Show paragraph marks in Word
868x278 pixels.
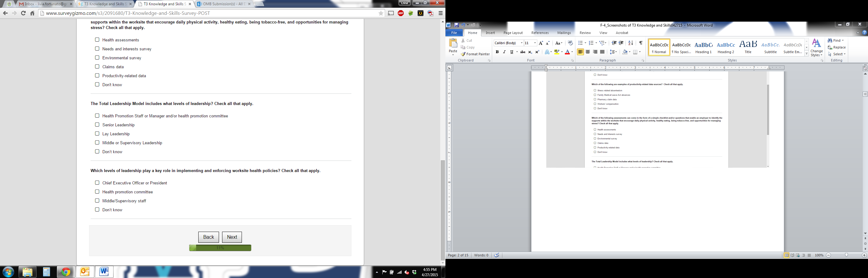pos(641,43)
